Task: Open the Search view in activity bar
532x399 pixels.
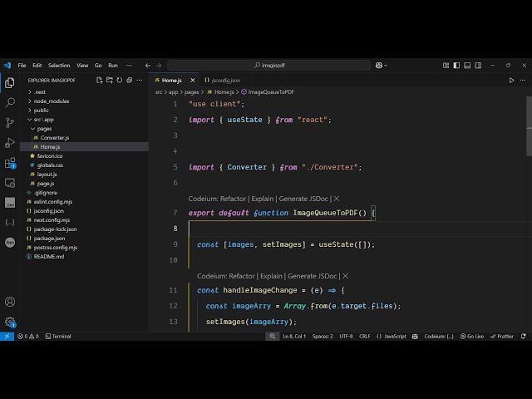Action: (x=10, y=102)
